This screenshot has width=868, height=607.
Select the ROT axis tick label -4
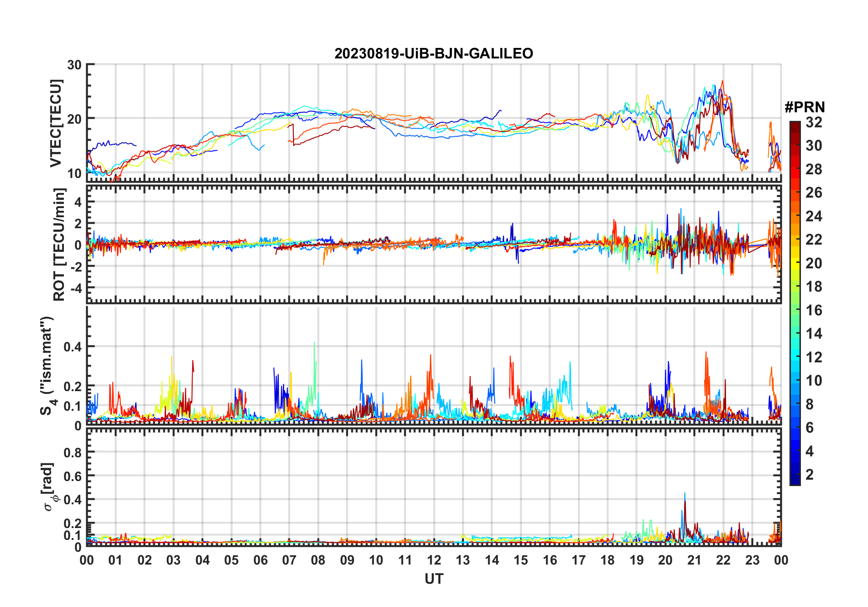click(x=76, y=288)
